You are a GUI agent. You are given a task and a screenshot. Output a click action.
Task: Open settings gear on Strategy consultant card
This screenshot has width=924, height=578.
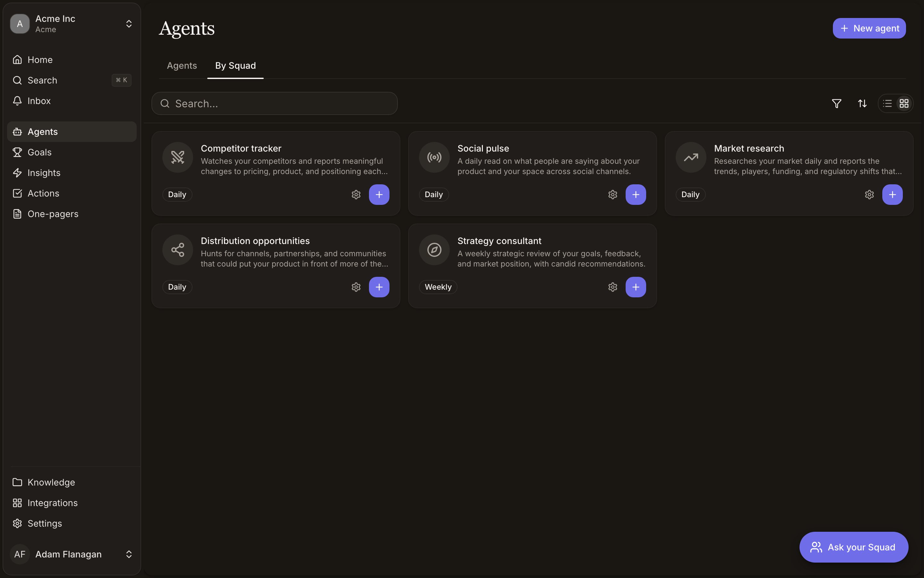pyautogui.click(x=612, y=287)
